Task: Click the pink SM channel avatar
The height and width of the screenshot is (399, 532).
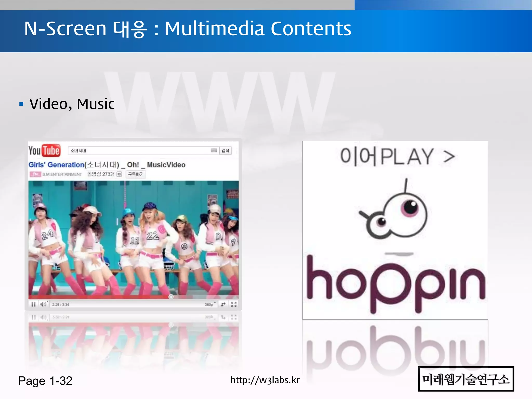Action: pos(35,174)
